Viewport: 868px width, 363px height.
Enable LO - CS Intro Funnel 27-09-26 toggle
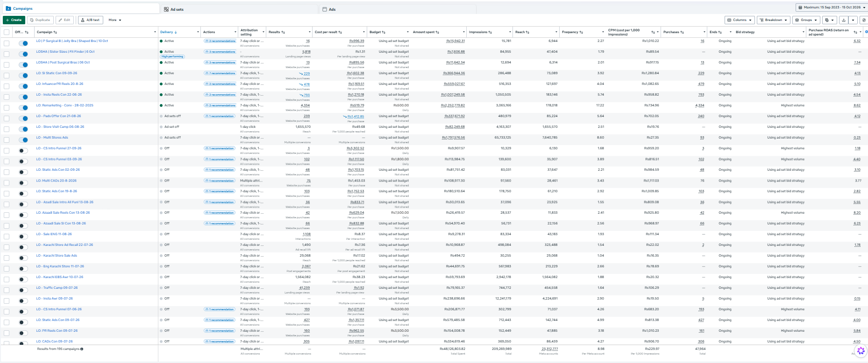click(23, 151)
